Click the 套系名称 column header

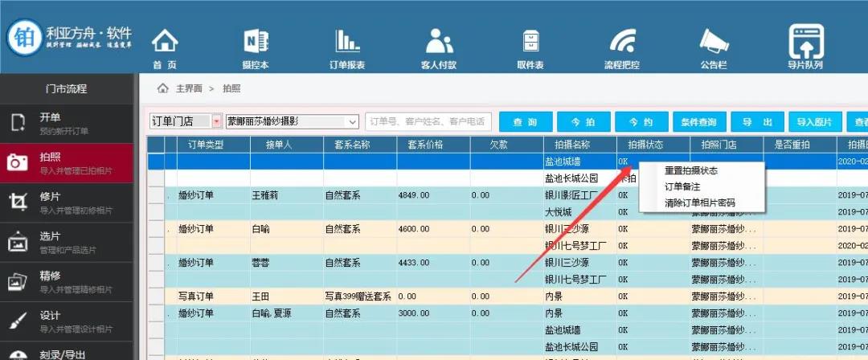click(360, 145)
